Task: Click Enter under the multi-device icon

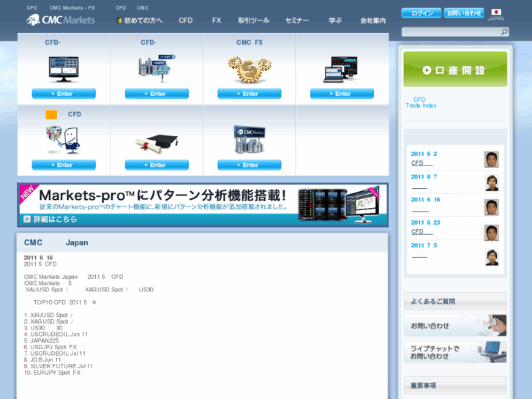Action: (x=342, y=94)
